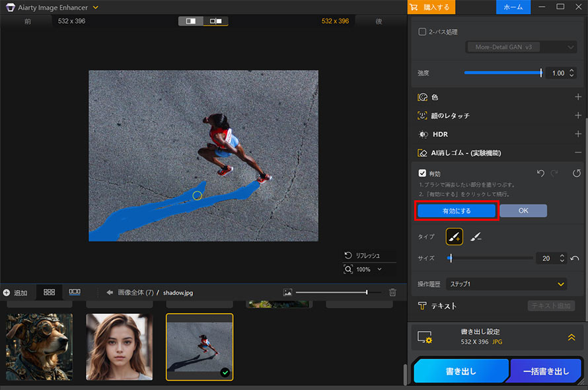This screenshot has height=390, width=588.
Task: Click the blue 書き出し export button
Action: (x=460, y=371)
